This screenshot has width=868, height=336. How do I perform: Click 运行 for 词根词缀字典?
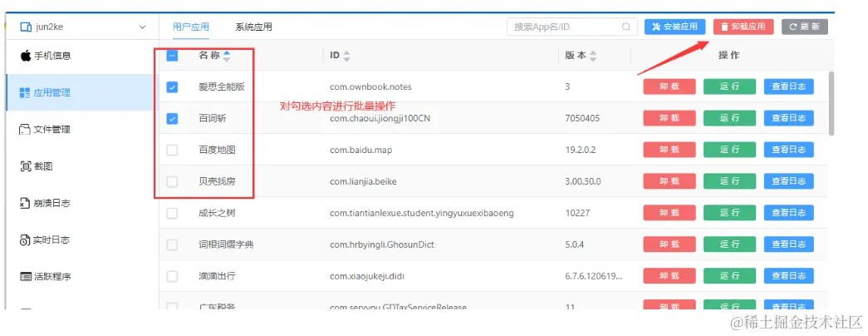[x=729, y=245]
